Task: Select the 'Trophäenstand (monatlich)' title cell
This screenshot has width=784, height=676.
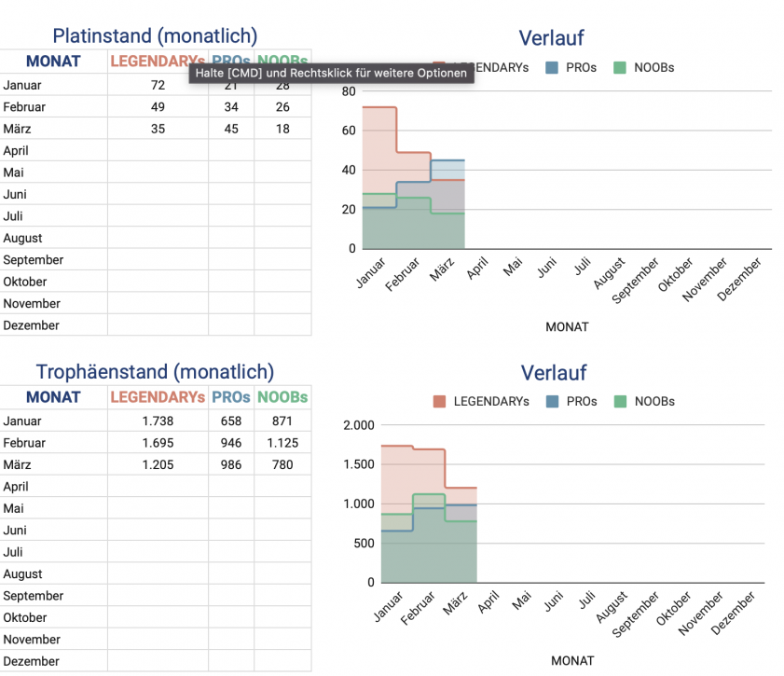Action: [155, 372]
